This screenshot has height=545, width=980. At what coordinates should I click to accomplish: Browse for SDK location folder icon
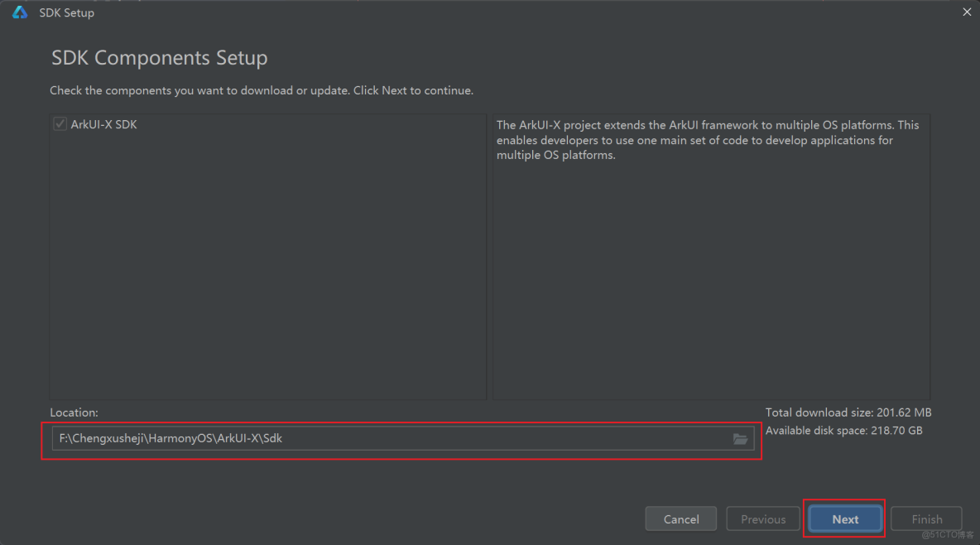(740, 439)
